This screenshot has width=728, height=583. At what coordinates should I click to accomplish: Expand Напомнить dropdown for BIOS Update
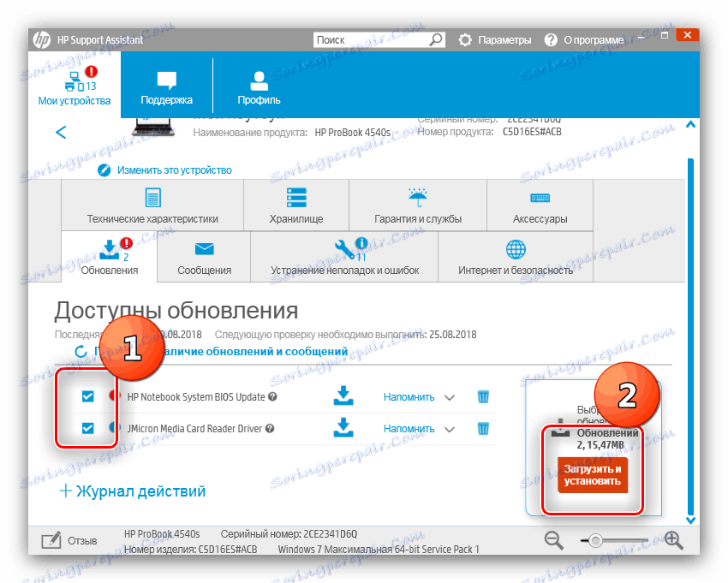[450, 398]
